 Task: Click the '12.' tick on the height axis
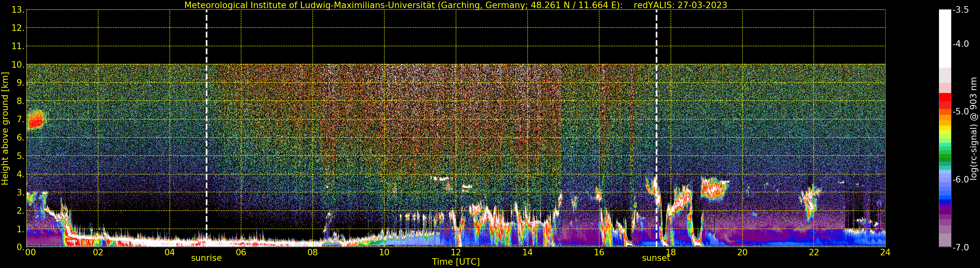pyautogui.click(x=18, y=28)
